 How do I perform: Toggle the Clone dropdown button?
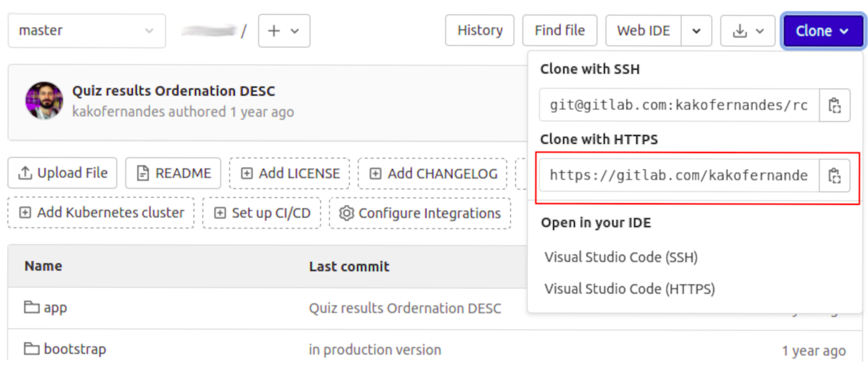pos(822,31)
